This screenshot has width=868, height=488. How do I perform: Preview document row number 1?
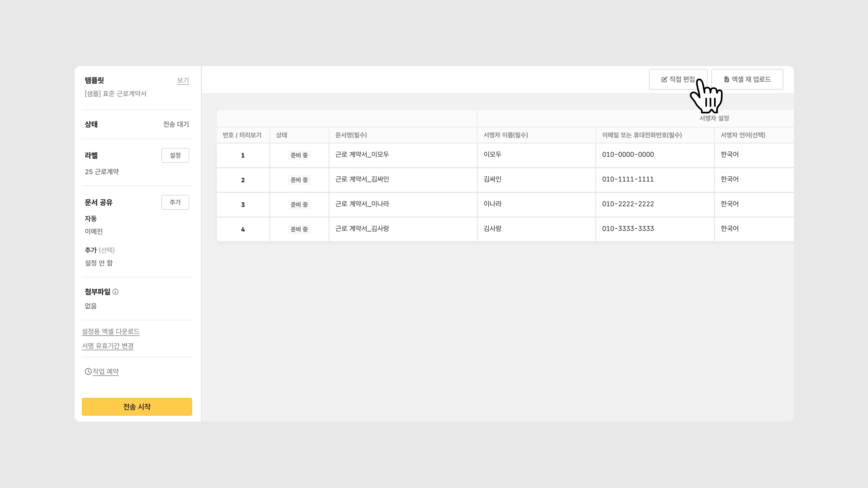243,155
